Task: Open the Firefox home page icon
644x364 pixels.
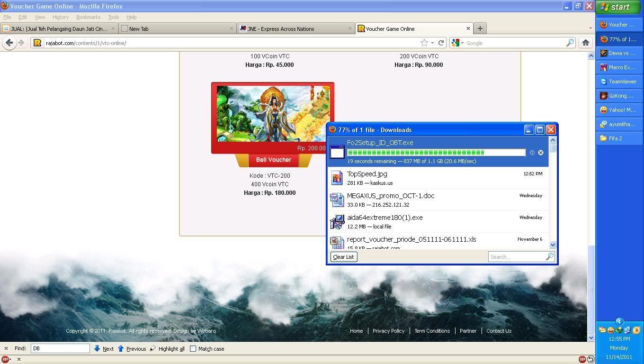Action: (x=586, y=43)
